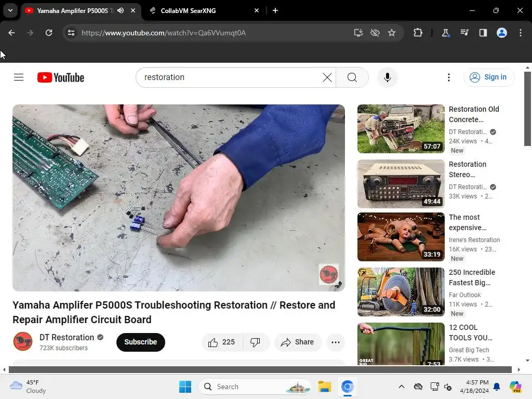This screenshot has height=399, width=532.
Task: Open the DT Restoration channel avatar
Action: pos(23,341)
